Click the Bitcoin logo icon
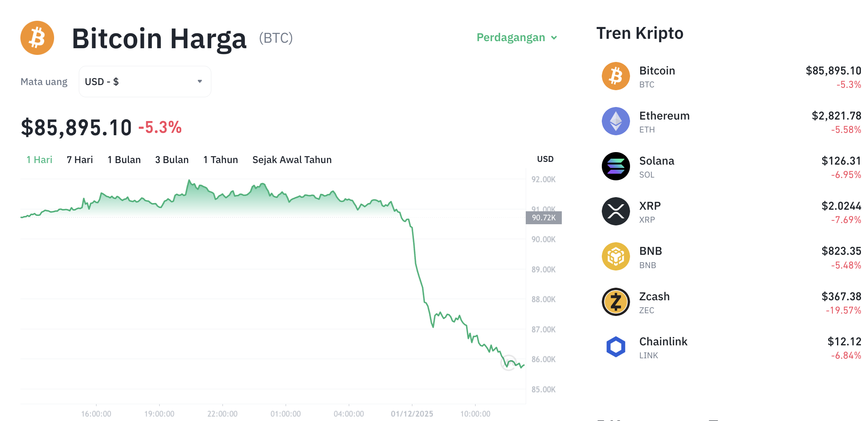The image size is (868, 421). 616,76
